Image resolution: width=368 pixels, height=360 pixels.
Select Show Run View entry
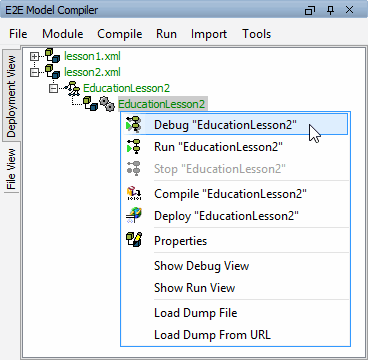click(194, 288)
